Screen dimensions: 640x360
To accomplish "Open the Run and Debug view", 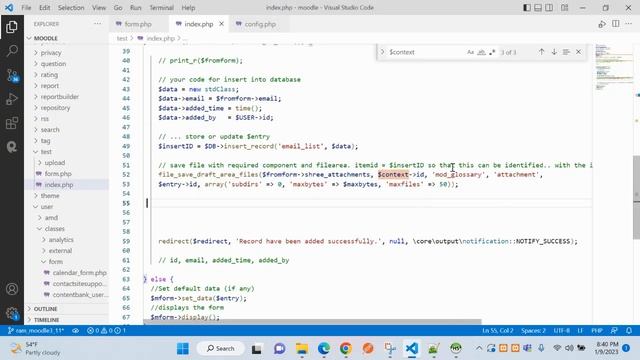I will [12, 99].
